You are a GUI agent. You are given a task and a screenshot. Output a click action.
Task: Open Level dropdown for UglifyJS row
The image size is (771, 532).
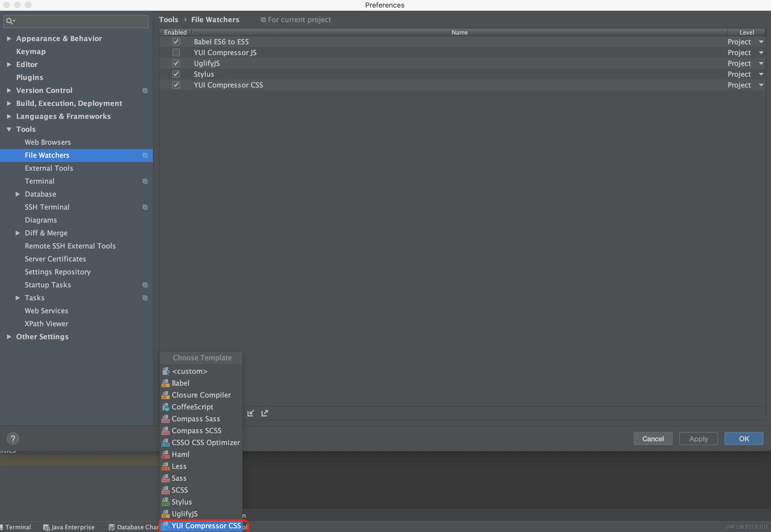point(761,63)
